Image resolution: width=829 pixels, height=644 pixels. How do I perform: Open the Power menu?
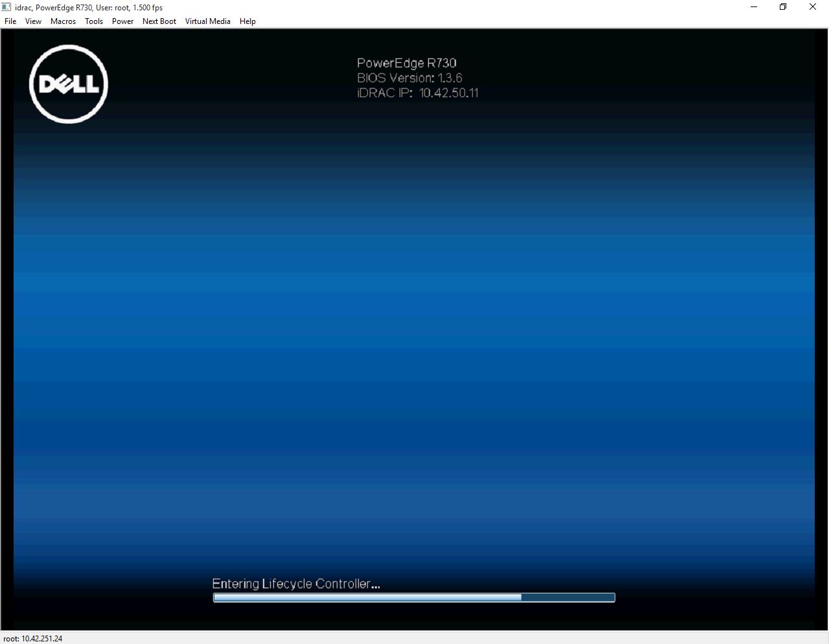(122, 21)
